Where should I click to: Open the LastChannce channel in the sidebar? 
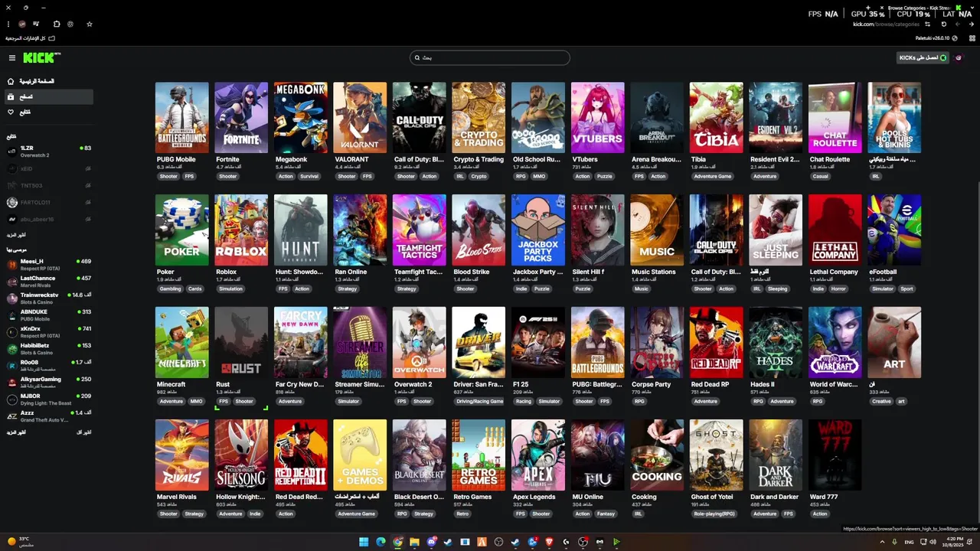tap(49, 281)
